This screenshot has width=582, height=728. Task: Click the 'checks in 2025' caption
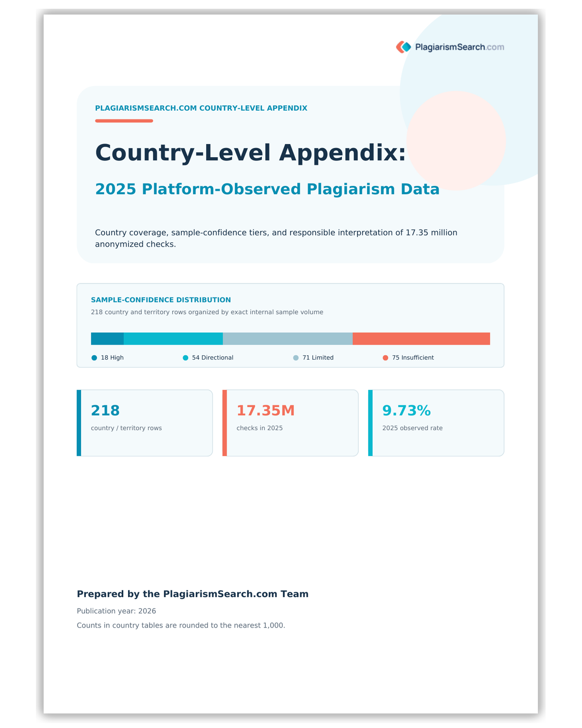point(259,428)
